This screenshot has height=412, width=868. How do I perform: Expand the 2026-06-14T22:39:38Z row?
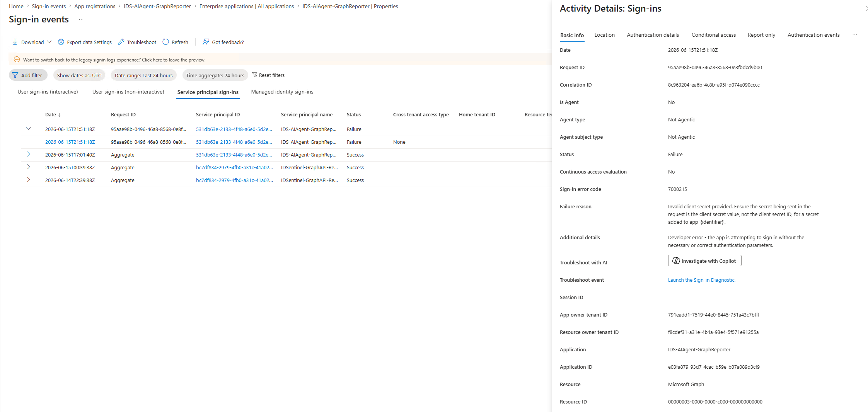(x=28, y=180)
